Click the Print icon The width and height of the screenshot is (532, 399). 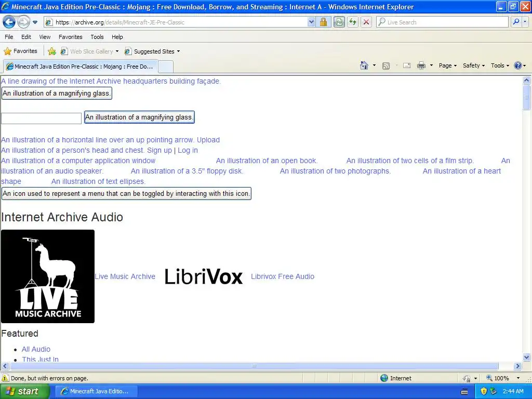tap(421, 66)
